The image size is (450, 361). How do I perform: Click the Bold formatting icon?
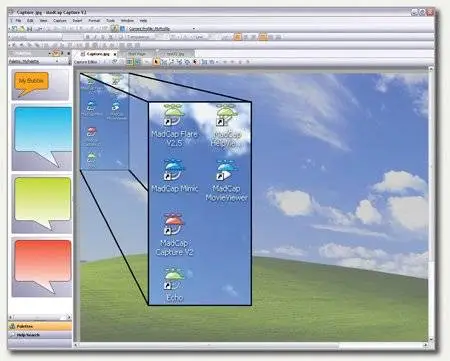coord(88,37)
